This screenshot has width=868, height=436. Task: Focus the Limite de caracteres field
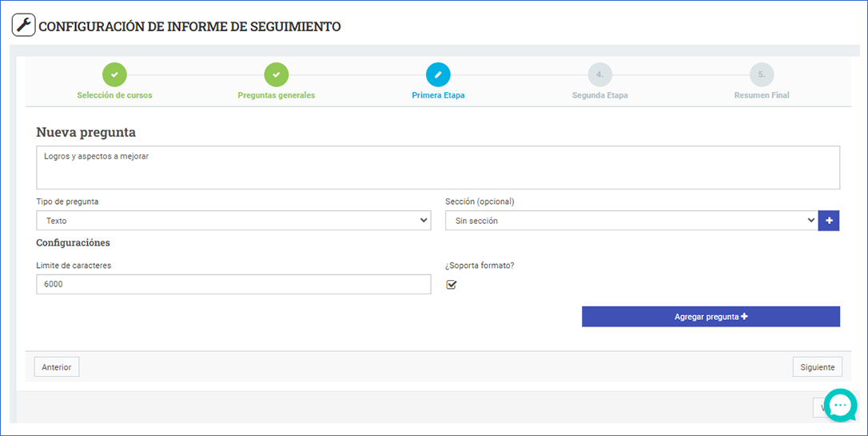point(233,284)
